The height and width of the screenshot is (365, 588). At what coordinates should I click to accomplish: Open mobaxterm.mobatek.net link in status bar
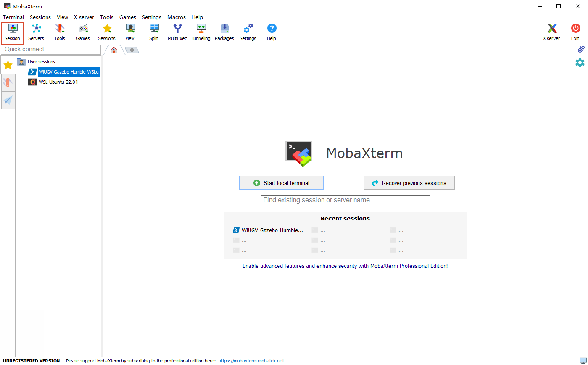point(251,361)
